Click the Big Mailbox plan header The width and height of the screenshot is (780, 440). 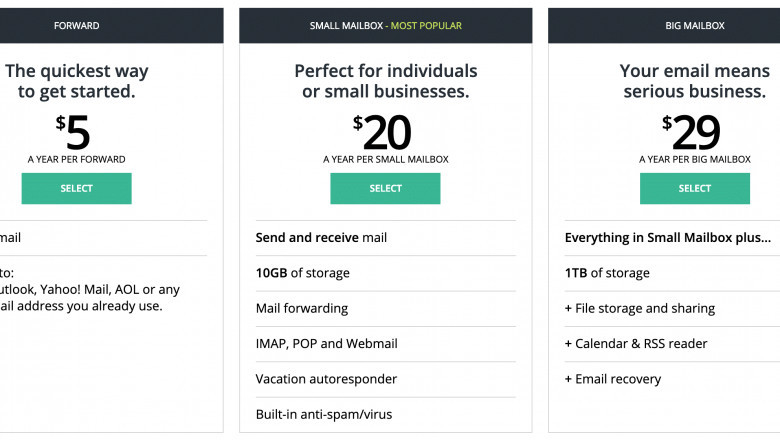(694, 26)
